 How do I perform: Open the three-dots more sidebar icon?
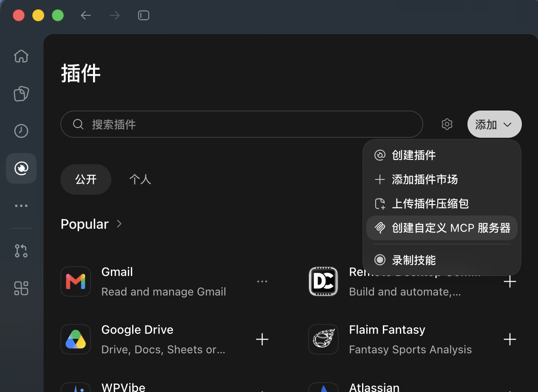pyautogui.click(x=21, y=206)
